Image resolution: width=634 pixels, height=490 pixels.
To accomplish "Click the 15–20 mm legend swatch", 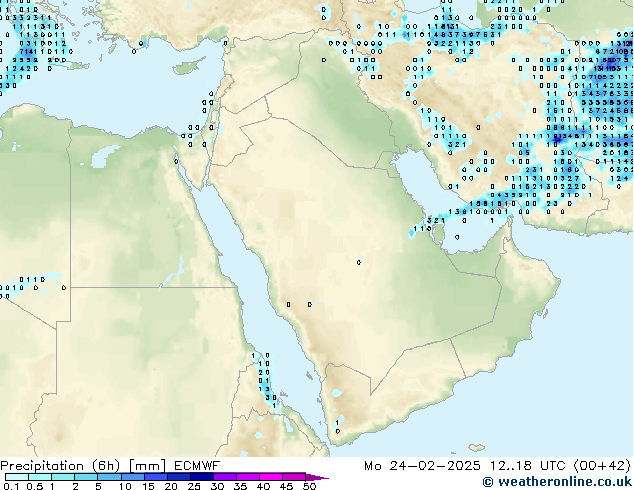I will coord(156,477).
